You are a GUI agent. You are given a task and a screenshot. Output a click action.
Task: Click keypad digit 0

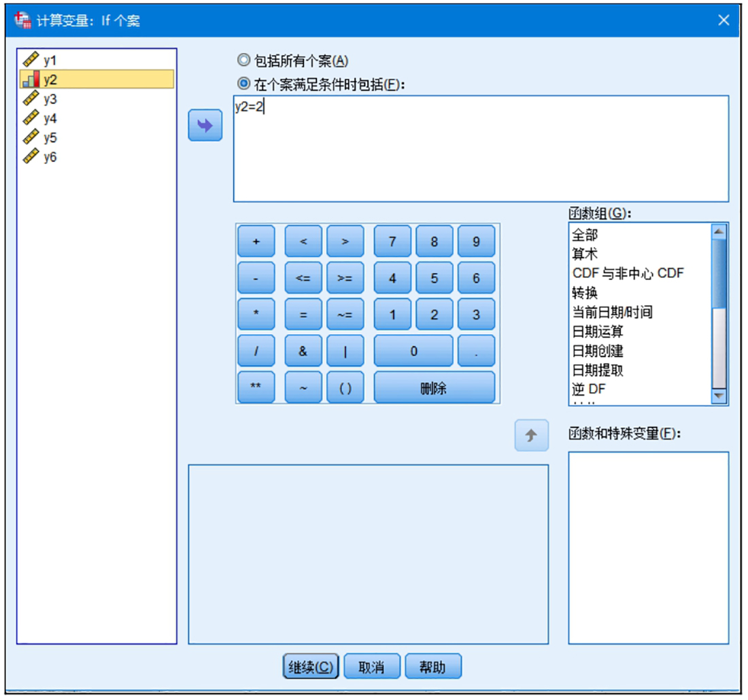click(x=413, y=351)
